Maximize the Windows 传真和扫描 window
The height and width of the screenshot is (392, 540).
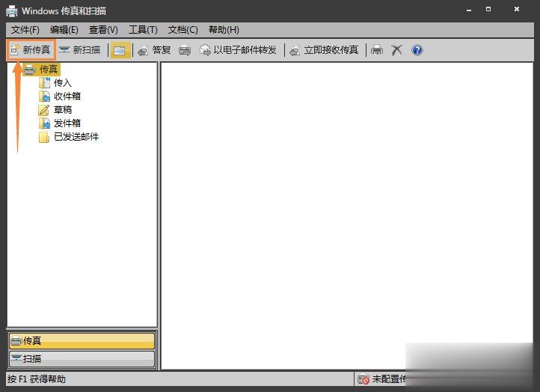point(488,9)
